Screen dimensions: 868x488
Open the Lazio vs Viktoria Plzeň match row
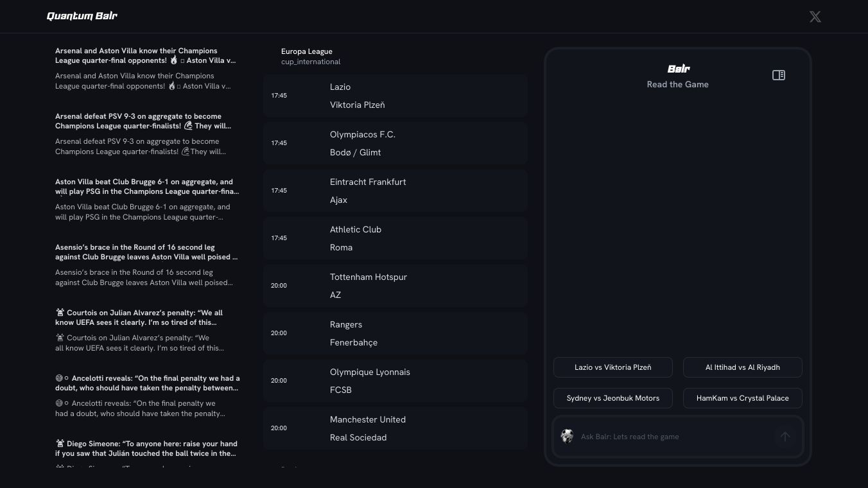point(395,96)
